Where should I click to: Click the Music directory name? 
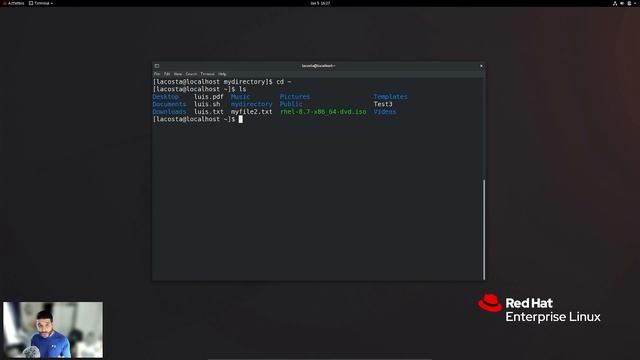(240, 97)
